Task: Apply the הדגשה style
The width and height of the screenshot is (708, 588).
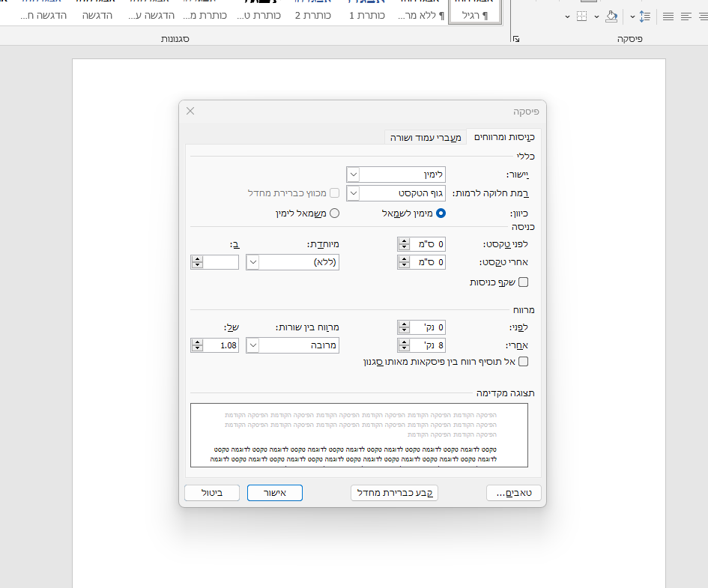Action: click(x=97, y=11)
